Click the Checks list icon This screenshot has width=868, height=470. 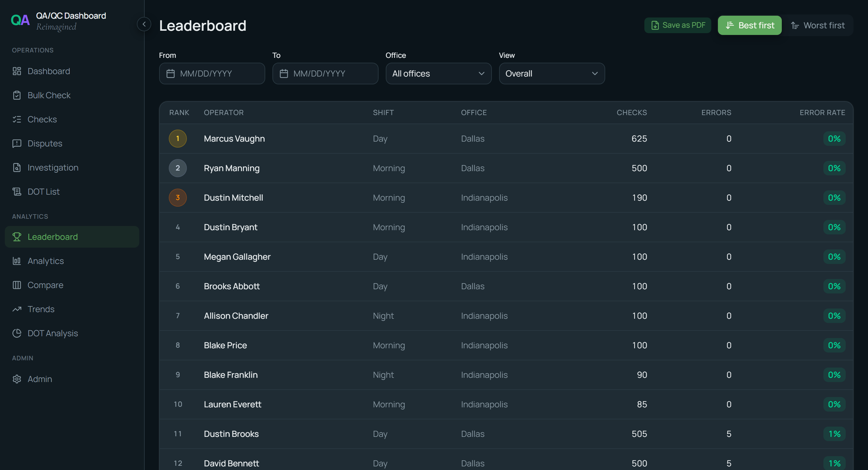point(17,119)
